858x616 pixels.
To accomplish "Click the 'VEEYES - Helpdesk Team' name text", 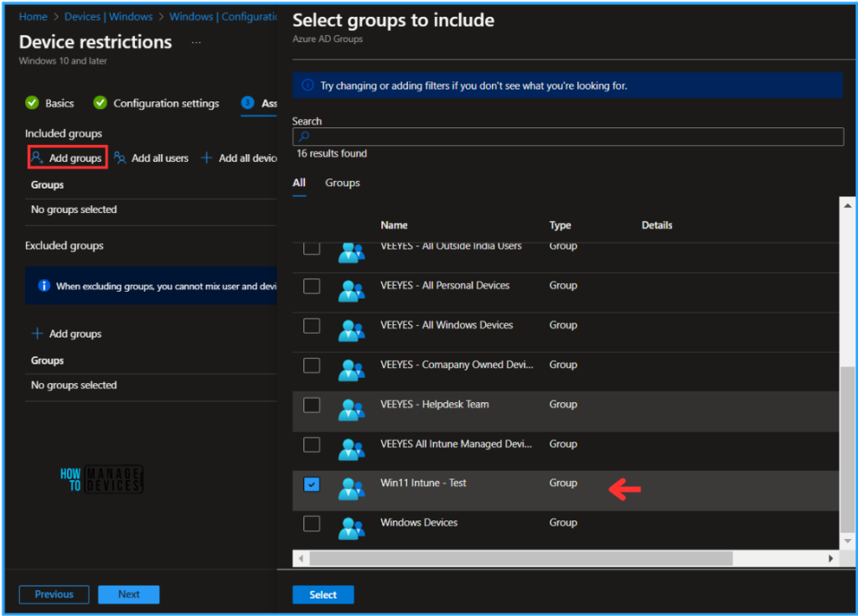I will tap(435, 404).
